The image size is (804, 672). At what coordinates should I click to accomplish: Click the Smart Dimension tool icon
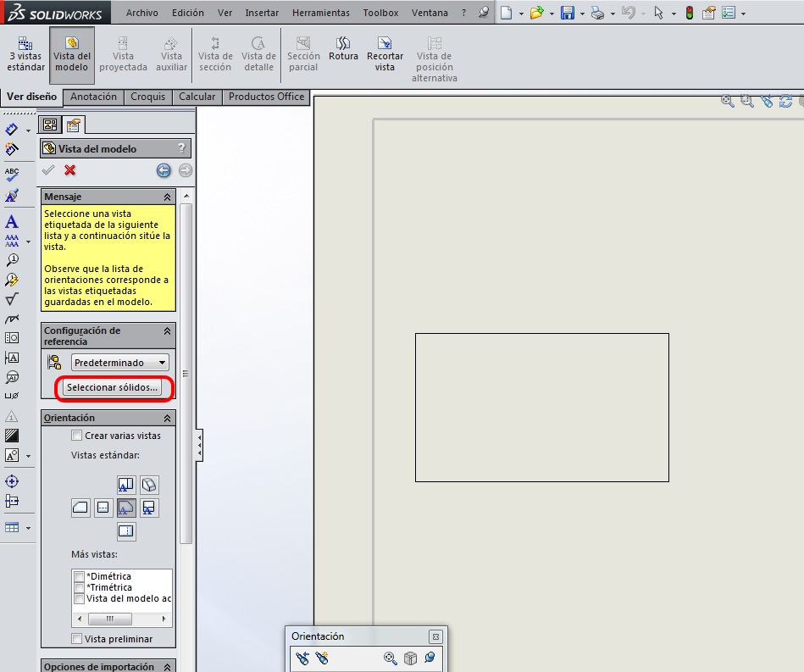[x=12, y=130]
